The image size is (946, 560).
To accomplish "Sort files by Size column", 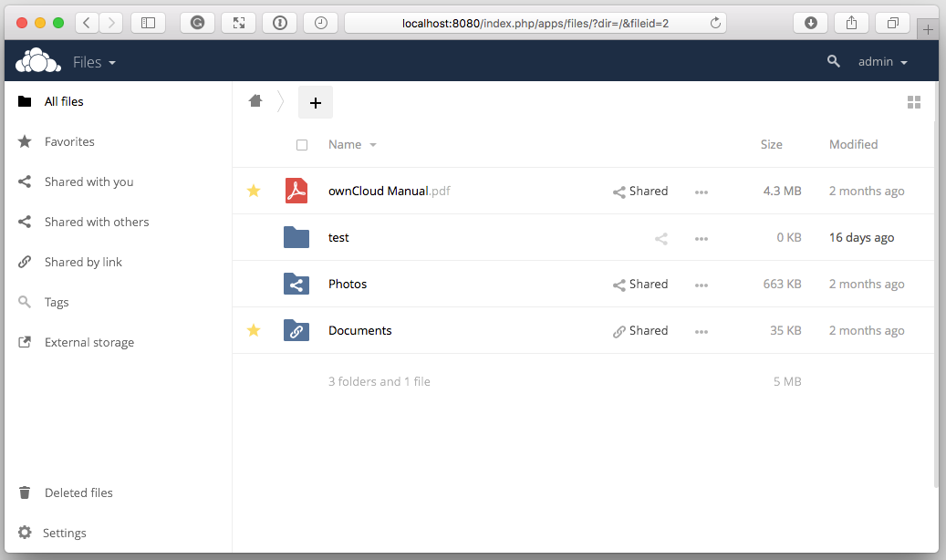I will click(x=771, y=145).
